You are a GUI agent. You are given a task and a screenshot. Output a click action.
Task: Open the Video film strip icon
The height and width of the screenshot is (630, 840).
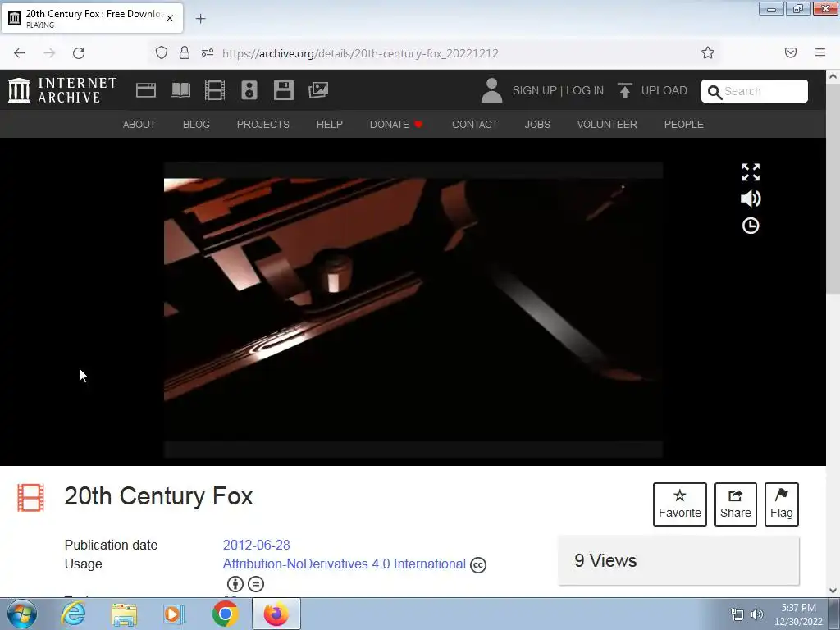(215, 90)
